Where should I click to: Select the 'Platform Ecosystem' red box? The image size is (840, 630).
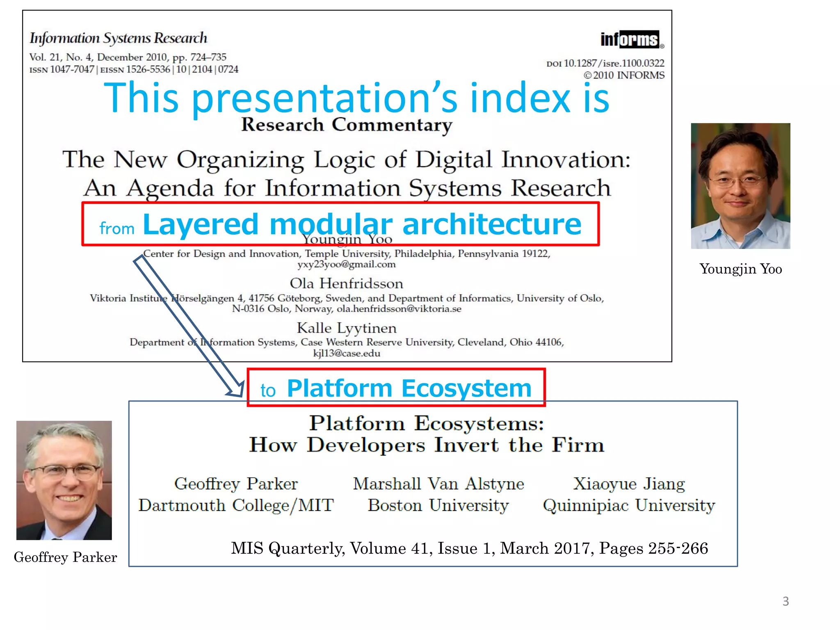396,388
